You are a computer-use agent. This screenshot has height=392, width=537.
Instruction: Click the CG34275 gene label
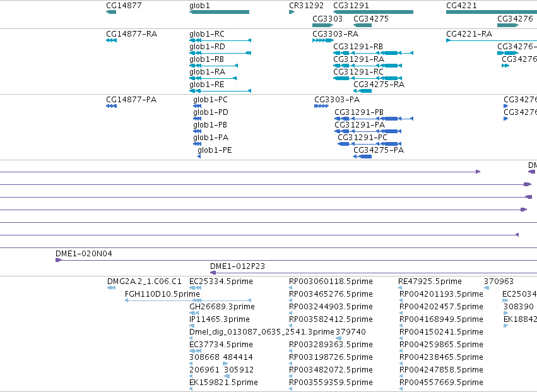[x=371, y=18]
